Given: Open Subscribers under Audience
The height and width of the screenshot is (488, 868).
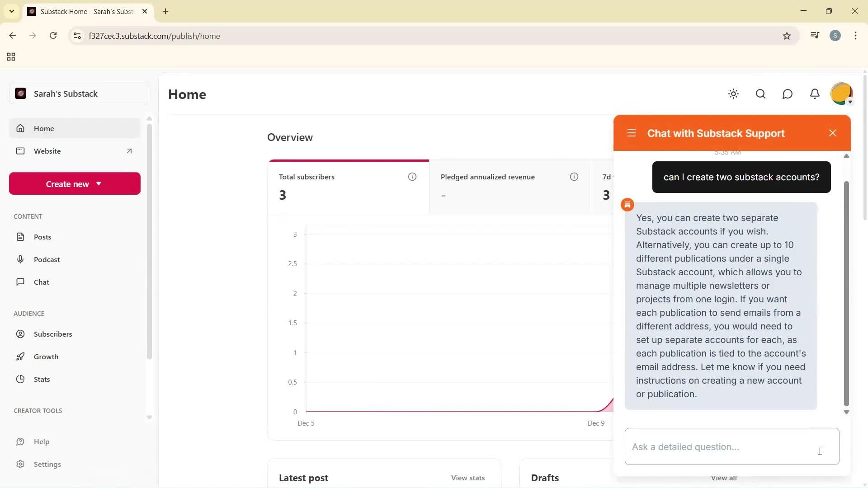Looking at the screenshot, I should [x=53, y=334].
